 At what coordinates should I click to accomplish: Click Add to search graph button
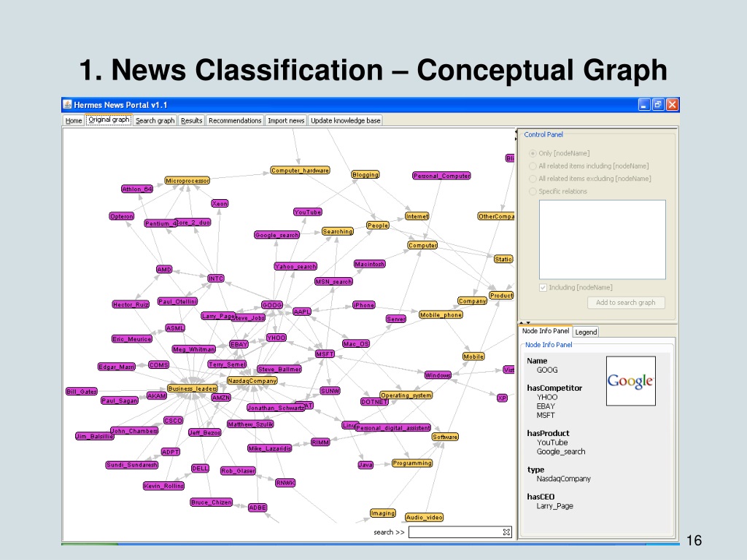click(625, 303)
